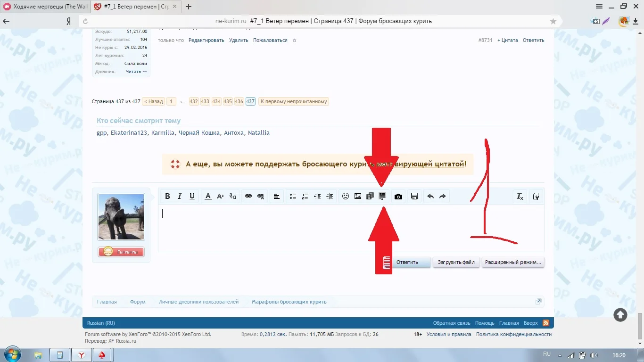
Task: Jump to К первому непрочитанному
Action: tap(294, 101)
